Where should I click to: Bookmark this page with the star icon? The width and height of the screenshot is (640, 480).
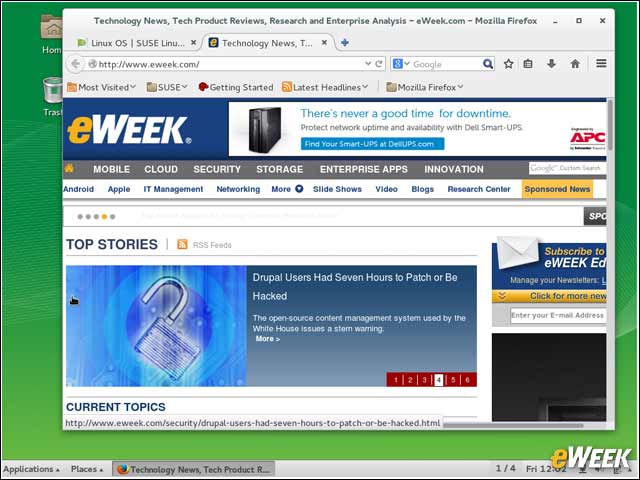click(x=508, y=64)
